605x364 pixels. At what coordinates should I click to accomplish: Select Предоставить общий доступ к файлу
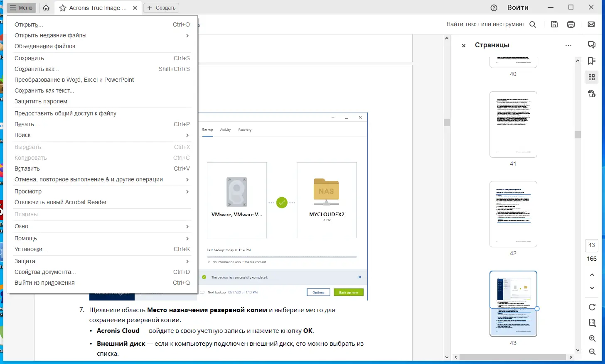coord(102,113)
